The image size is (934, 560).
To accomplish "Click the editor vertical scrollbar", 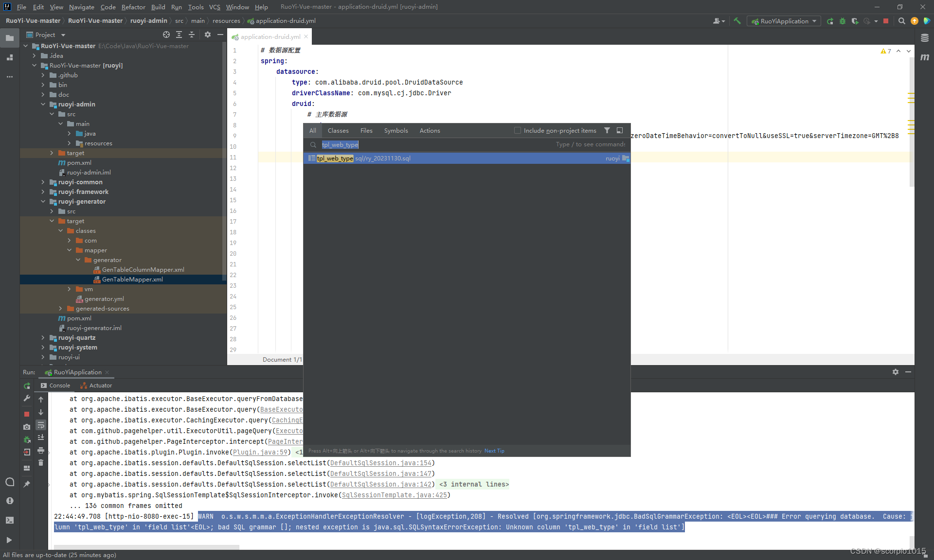I will (x=912, y=122).
